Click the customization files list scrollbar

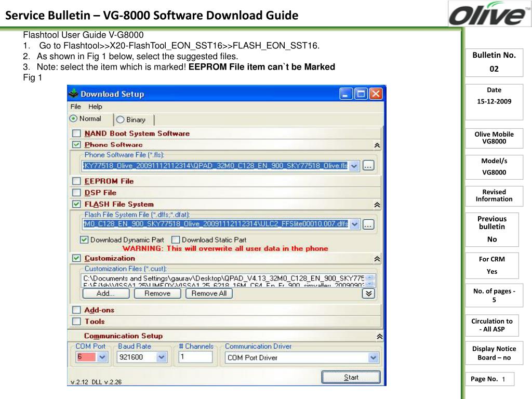pos(370,281)
